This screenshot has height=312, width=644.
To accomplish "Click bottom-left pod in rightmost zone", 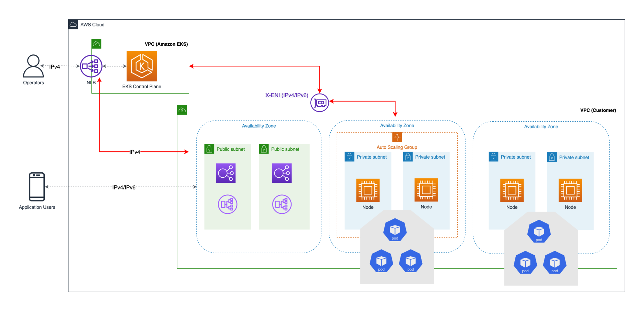I will click(x=525, y=262).
